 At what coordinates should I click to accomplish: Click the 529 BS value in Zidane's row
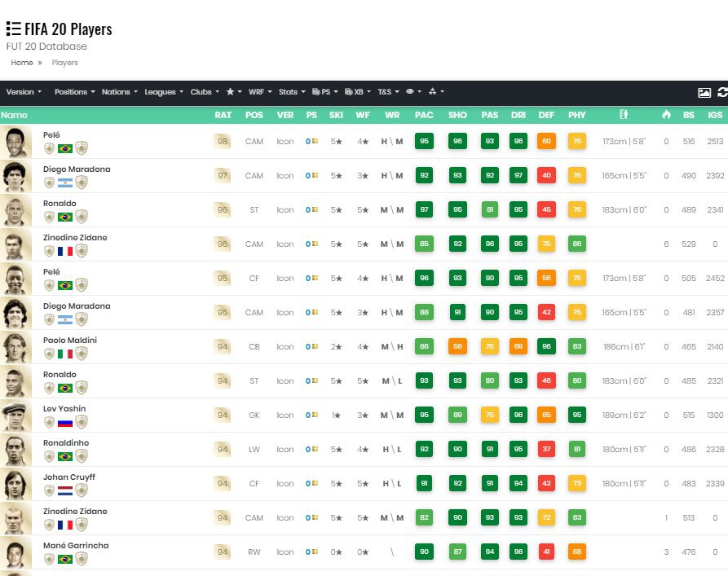(689, 244)
